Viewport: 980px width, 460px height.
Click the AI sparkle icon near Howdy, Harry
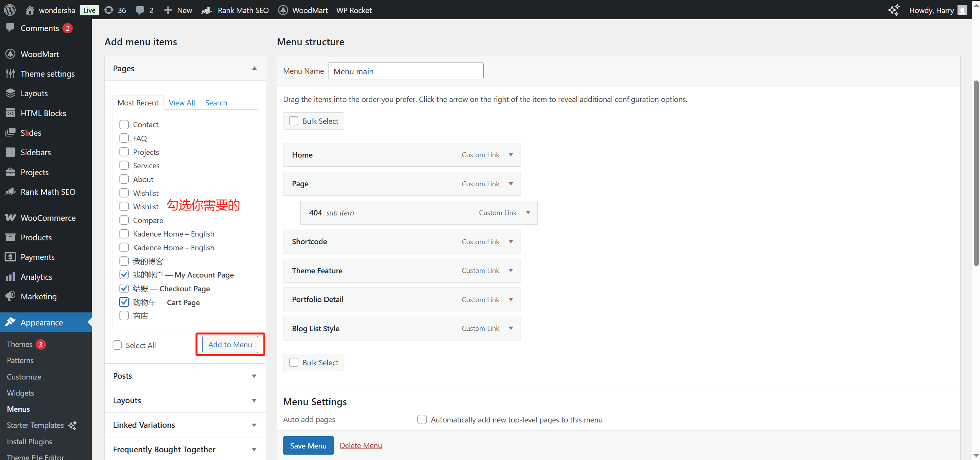(x=893, y=10)
